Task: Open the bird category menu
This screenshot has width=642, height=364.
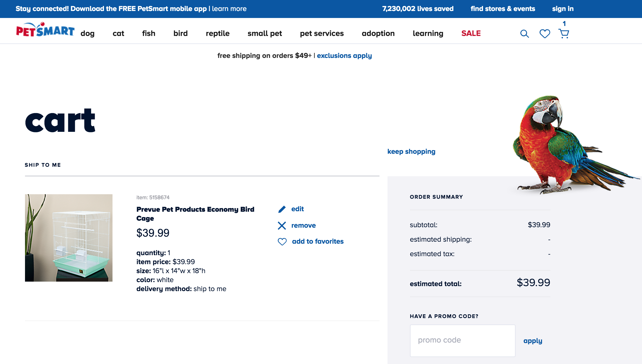Action: [x=180, y=33]
